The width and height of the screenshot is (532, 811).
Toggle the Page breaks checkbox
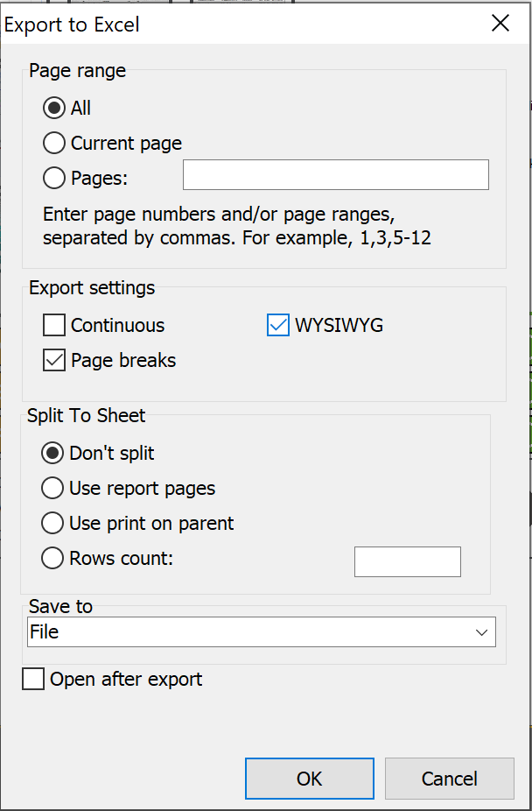click(54, 361)
